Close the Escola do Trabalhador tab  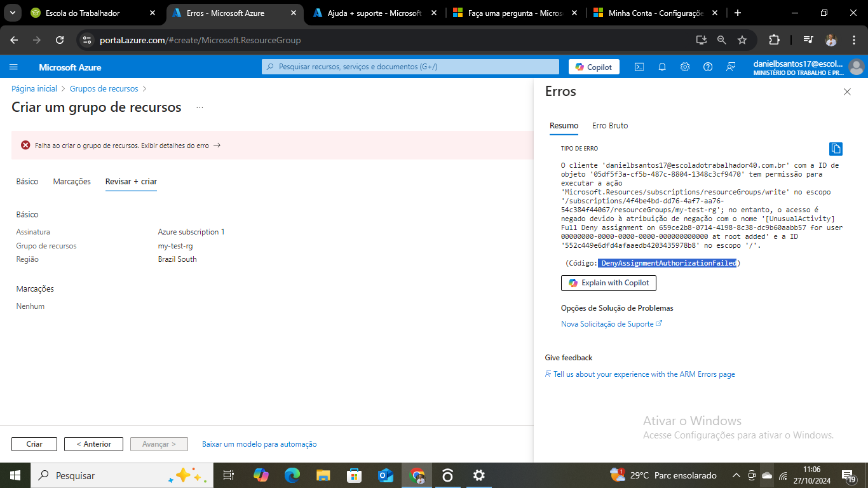coord(152,13)
